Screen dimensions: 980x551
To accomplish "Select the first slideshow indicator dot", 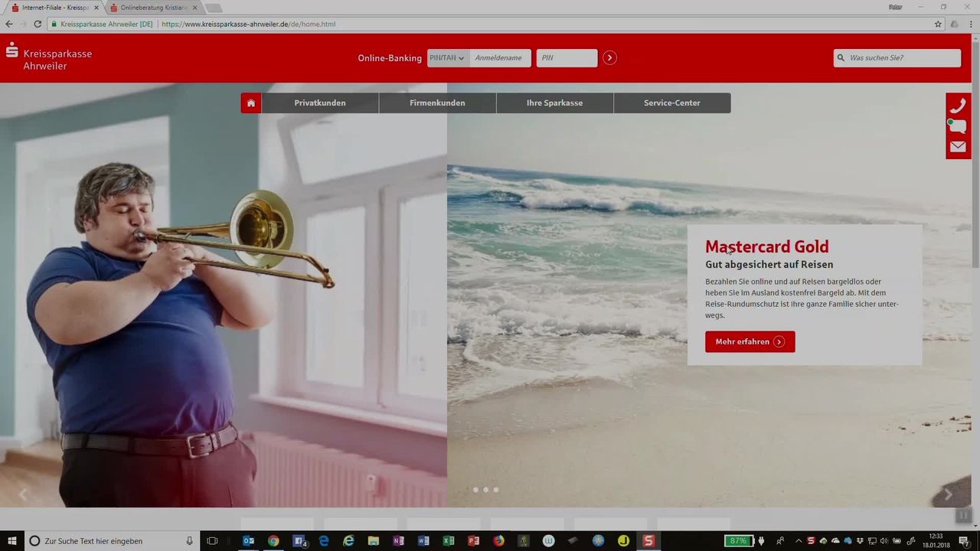I will coord(475,490).
